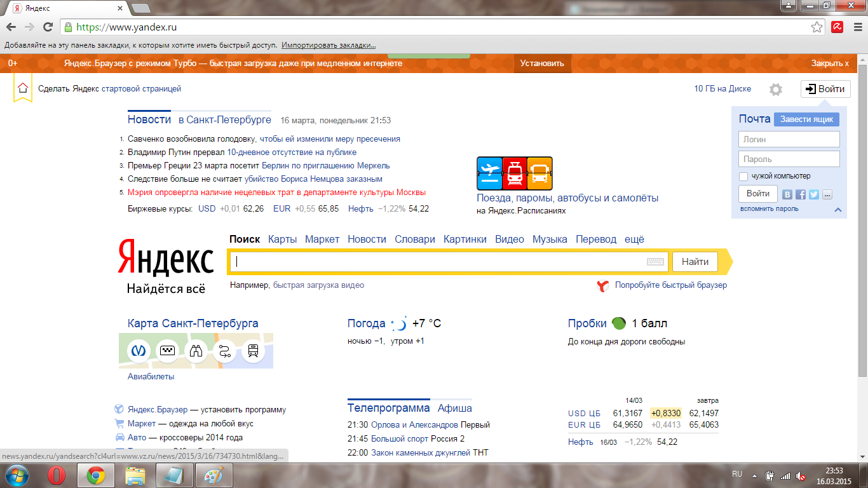Log in with the VK icon
This screenshot has height=488, width=868.
(x=788, y=194)
